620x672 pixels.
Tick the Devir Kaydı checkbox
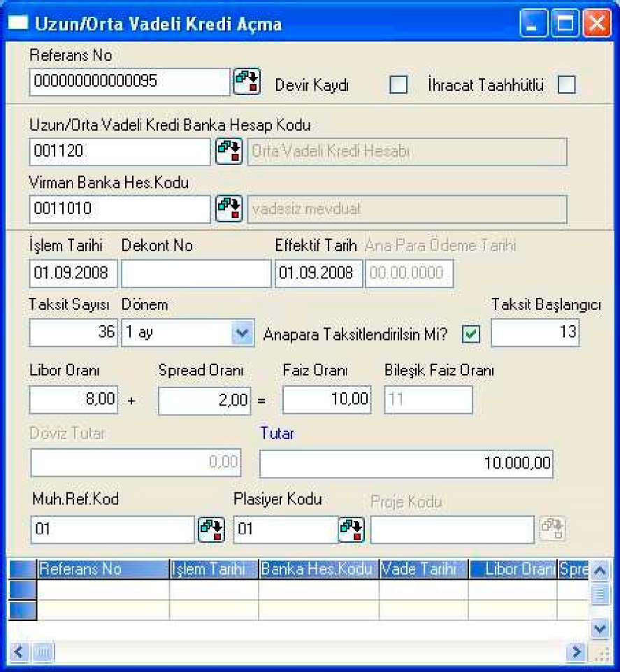(398, 85)
